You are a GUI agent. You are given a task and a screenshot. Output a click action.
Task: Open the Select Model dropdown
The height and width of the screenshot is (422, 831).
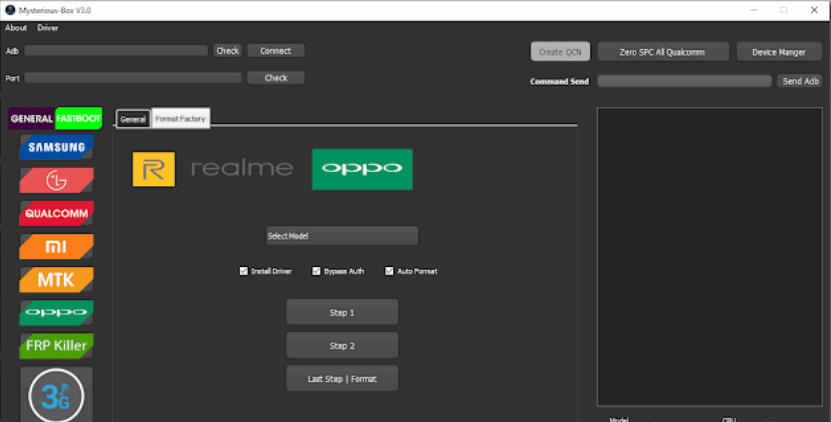[342, 236]
